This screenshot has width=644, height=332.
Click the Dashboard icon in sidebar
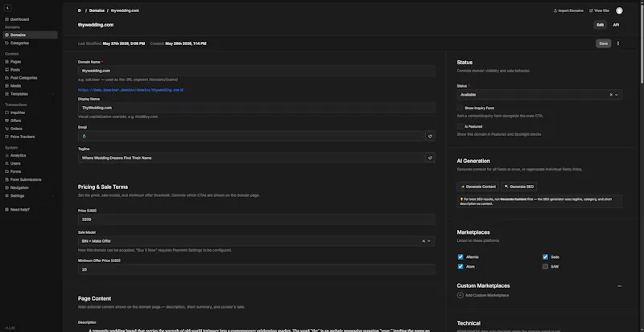[6, 19]
